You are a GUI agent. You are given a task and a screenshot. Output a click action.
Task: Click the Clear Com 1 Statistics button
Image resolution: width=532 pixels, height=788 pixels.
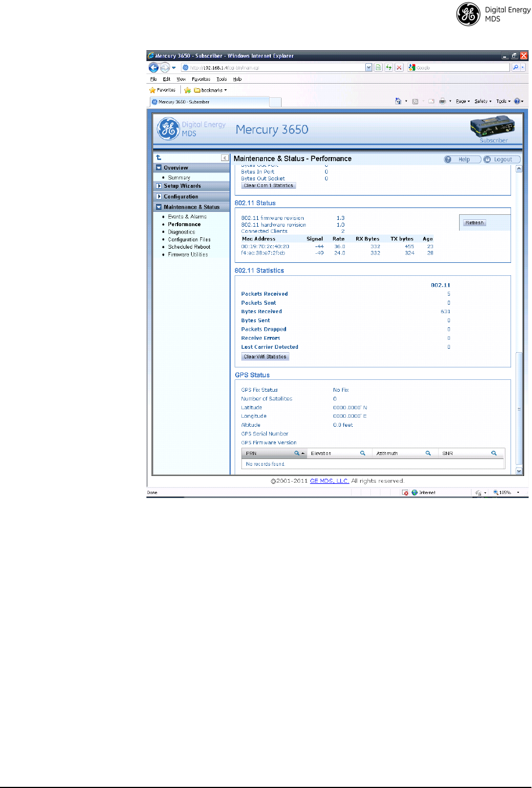[269, 185]
